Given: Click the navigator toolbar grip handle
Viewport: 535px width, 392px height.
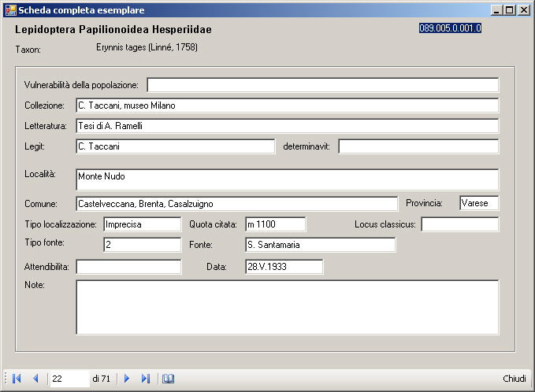Looking at the screenshot, I should [6, 379].
